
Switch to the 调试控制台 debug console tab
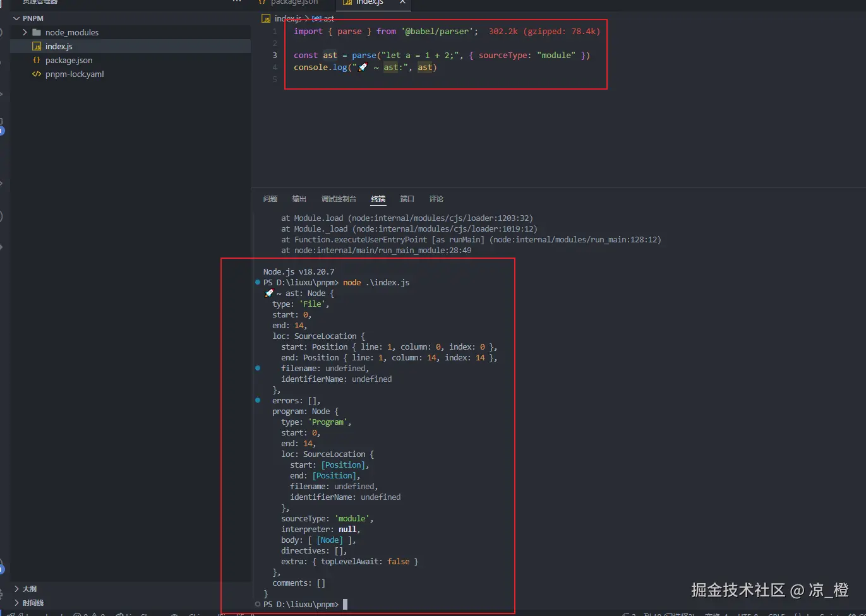click(x=339, y=199)
